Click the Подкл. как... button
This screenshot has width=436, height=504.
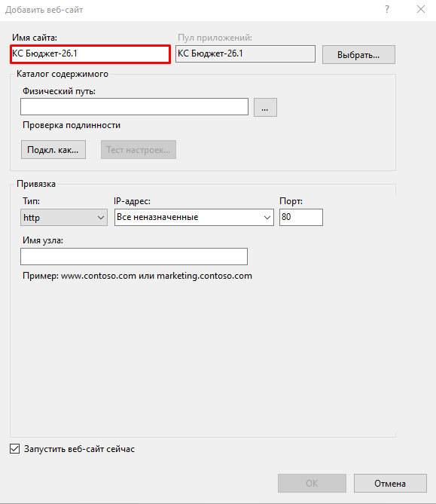(x=53, y=149)
